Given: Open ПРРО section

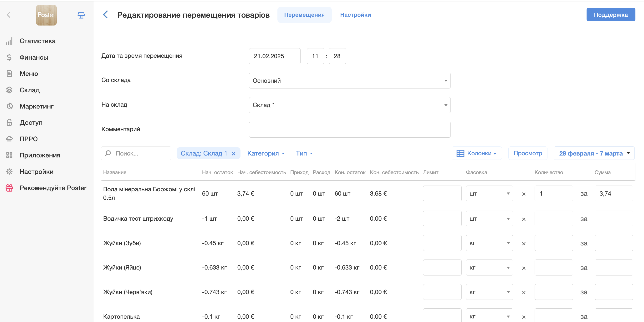Looking at the screenshot, I should [29, 139].
